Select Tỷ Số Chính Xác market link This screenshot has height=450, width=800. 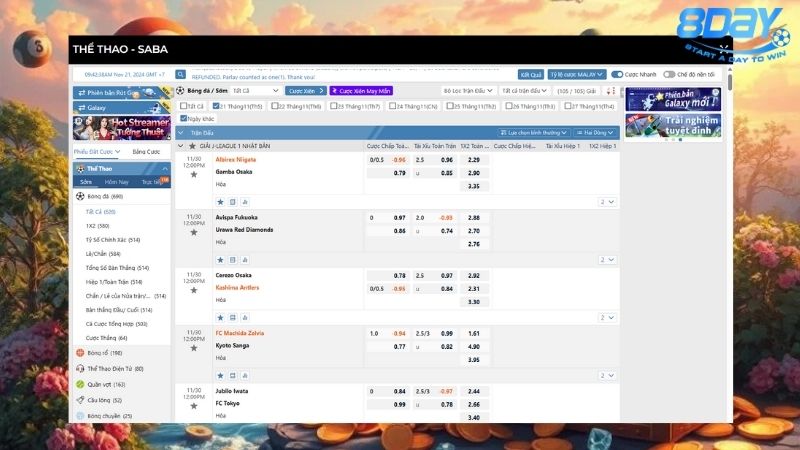[113, 240]
